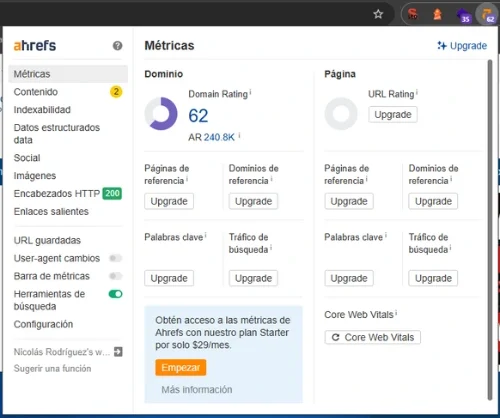Screen dimensions: 500x418
Task: Click Sugerir una función link
Action: click(52, 369)
